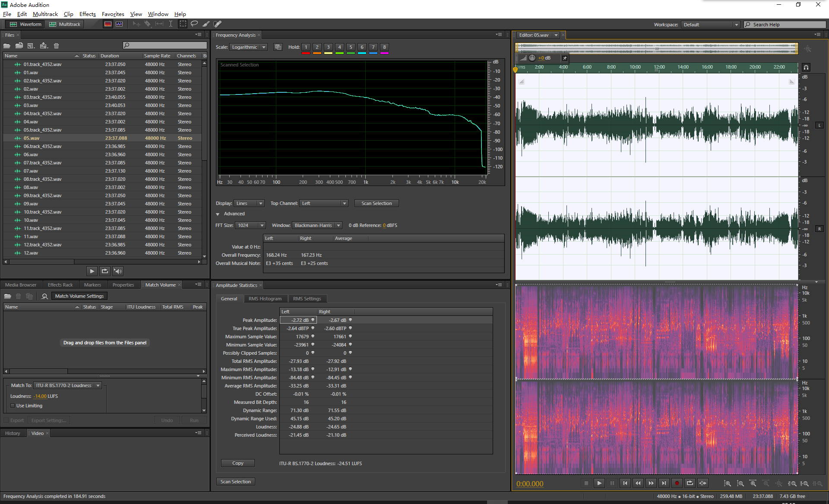Viewport: 829px width, 504px height.
Task: Click Hold button 4
Action: coord(339,47)
